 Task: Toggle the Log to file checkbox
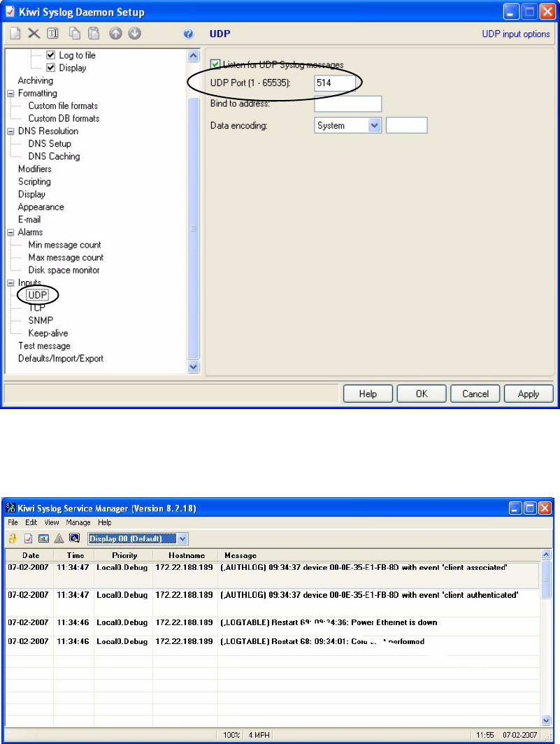(x=51, y=55)
